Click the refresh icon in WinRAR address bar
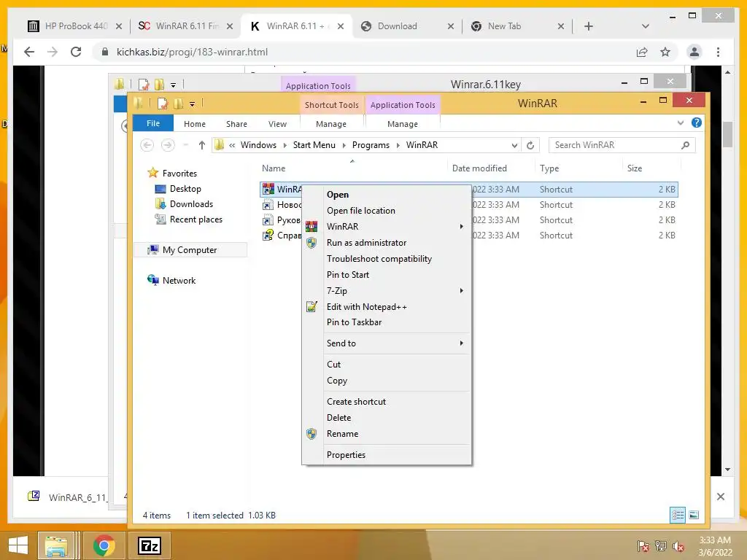747x560 pixels. coord(530,145)
